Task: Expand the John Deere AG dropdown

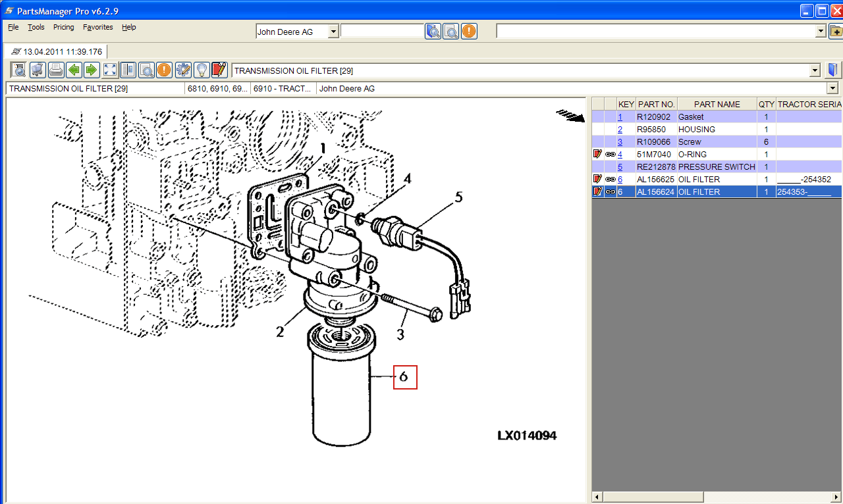Action: coord(333,31)
